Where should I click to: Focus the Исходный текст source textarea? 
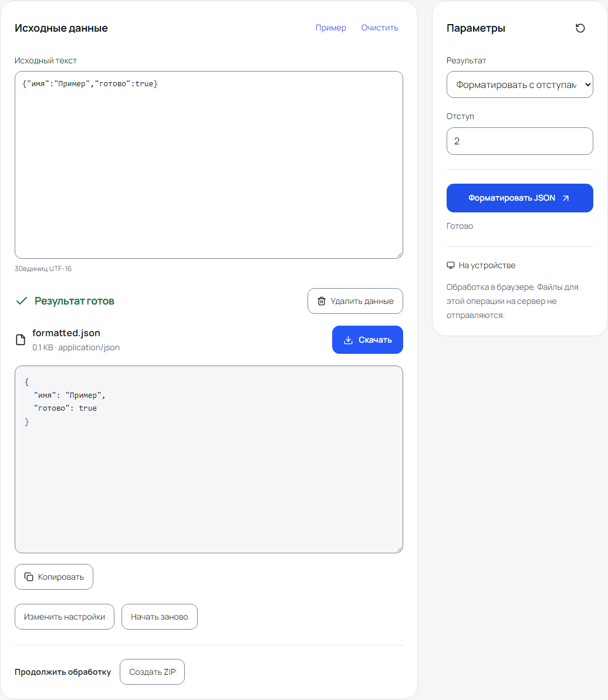coord(209,165)
